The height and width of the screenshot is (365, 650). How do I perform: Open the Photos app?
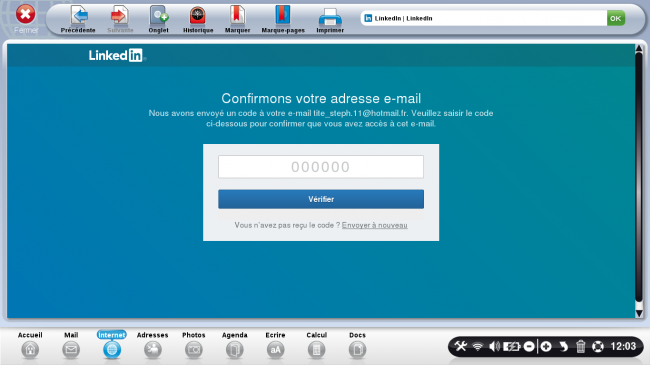(194, 345)
